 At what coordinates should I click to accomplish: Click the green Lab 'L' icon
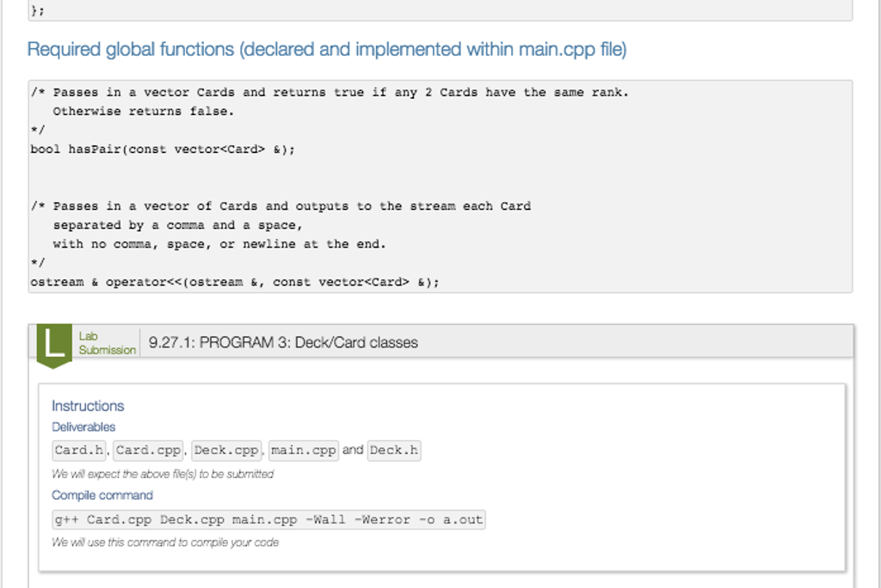pyautogui.click(x=53, y=343)
